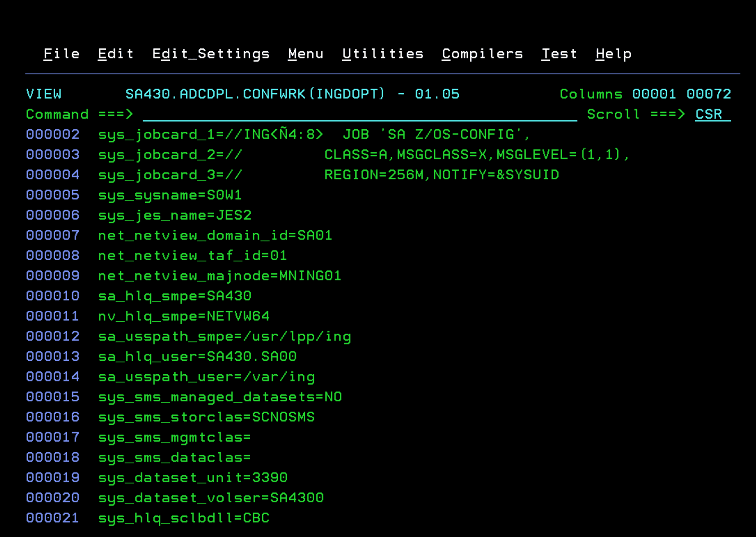Open the Utilities menu

(383, 54)
